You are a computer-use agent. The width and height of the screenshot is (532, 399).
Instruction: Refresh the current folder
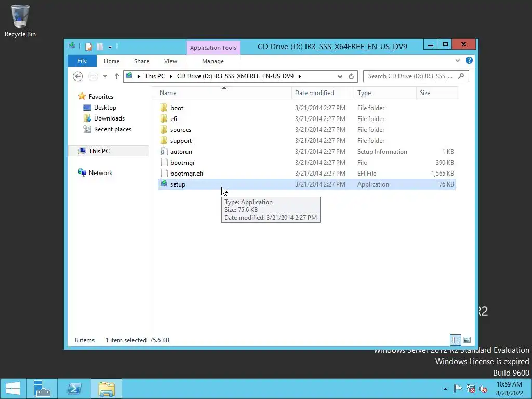(x=351, y=77)
